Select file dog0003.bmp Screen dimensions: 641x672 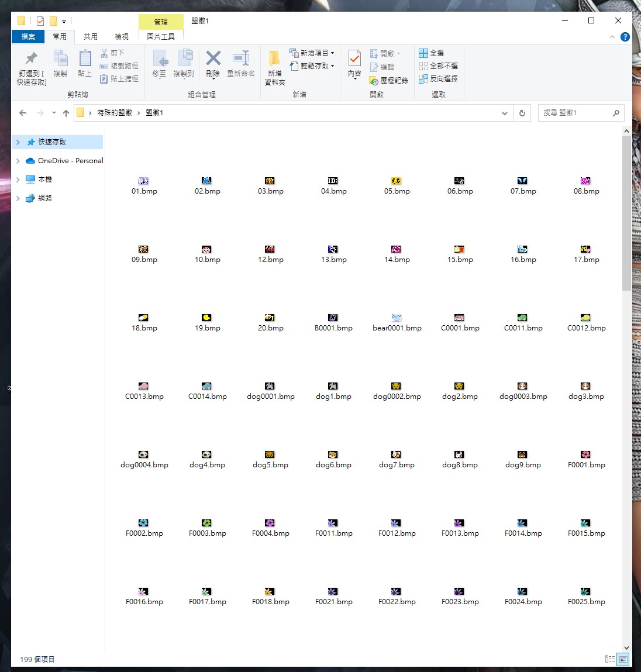pyautogui.click(x=523, y=392)
